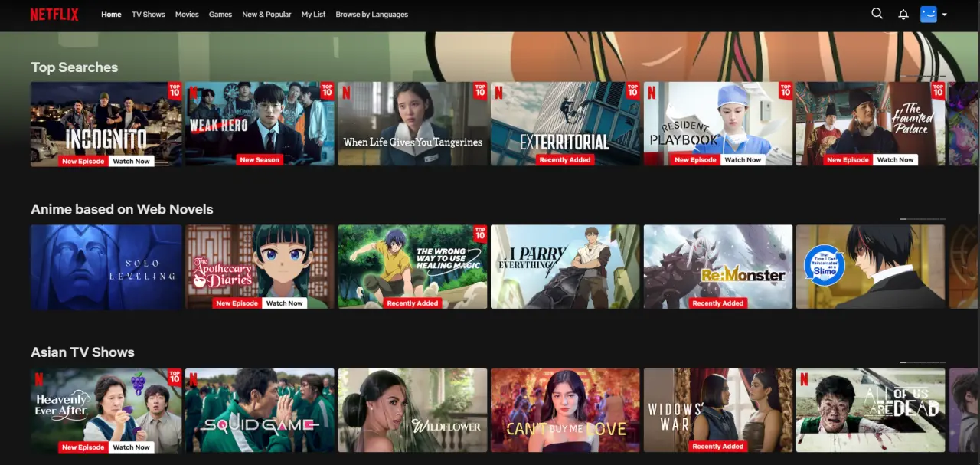Click the Top 10 badge on Weak Hero
The image size is (980, 465).
point(327,90)
